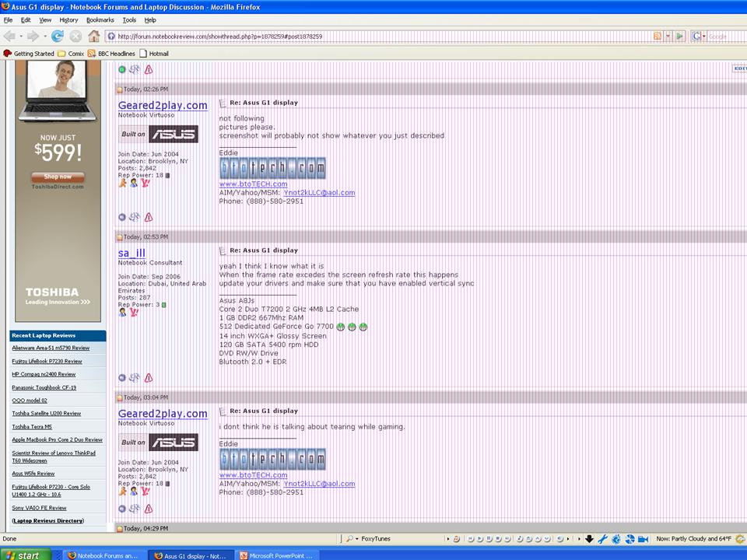Click blue globe icon in status bar
Screen dimensions: 747x560
click(616, 538)
